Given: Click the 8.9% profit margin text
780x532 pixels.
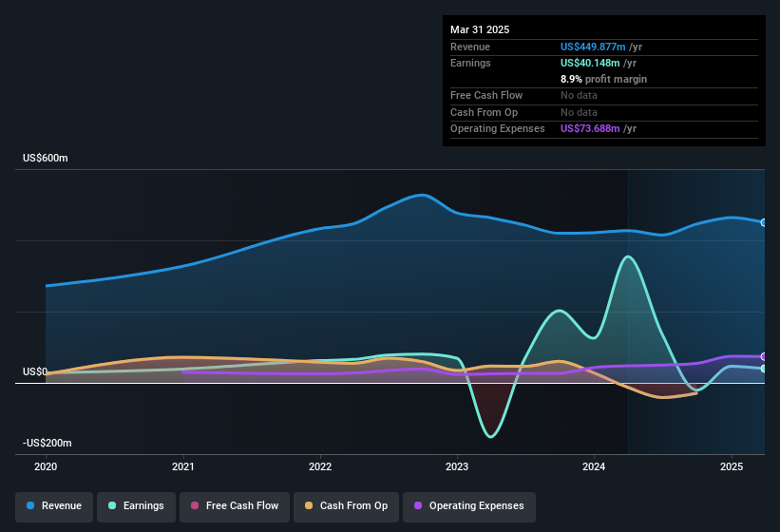Looking at the screenshot, I should tap(604, 79).
